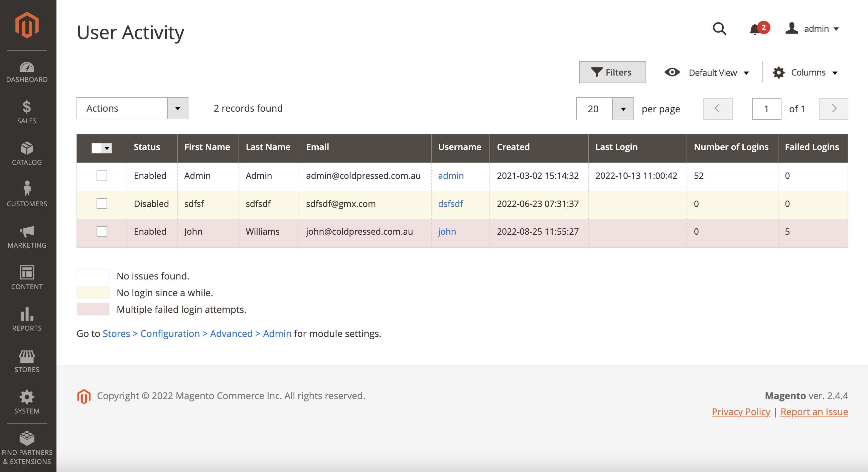
Task: Open the per page count dropdown
Action: pos(623,109)
